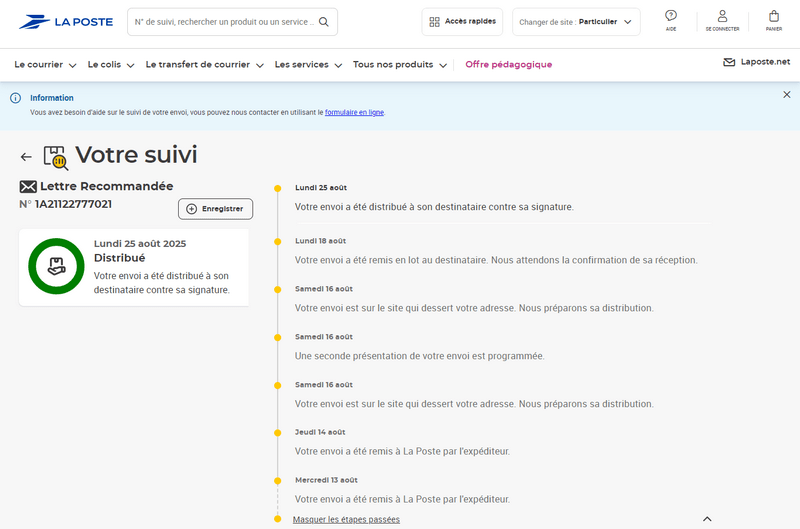Image resolution: width=800 pixels, height=529 pixels.
Task: Click the green Distribué status icon
Action: click(56, 266)
